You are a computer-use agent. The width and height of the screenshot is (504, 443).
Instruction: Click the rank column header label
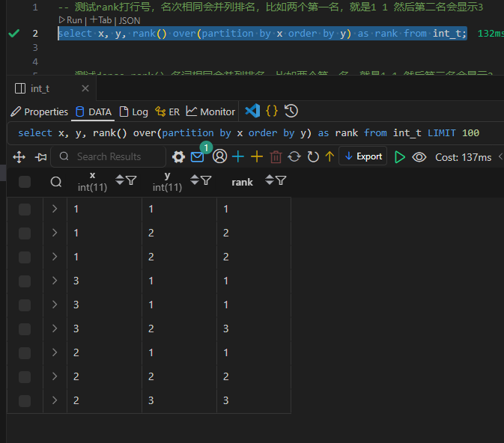pos(242,182)
